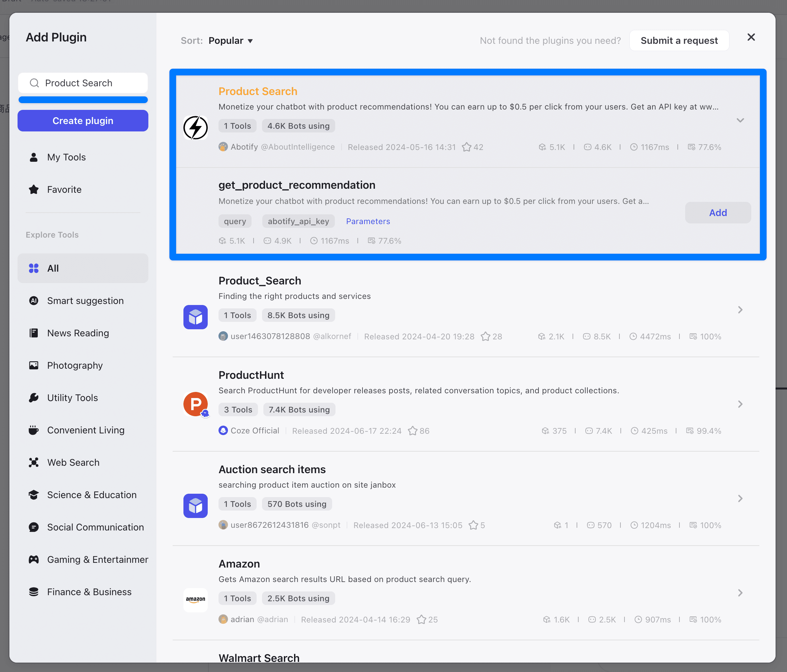Click the ProductHunt plugin logo icon
Viewport: 787px width, 672px height.
pyautogui.click(x=195, y=404)
